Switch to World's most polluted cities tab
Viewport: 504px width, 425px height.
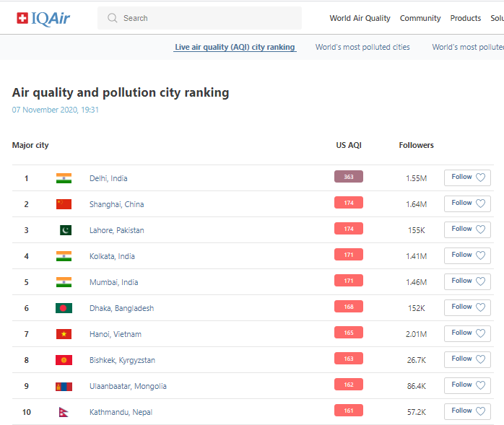(362, 47)
